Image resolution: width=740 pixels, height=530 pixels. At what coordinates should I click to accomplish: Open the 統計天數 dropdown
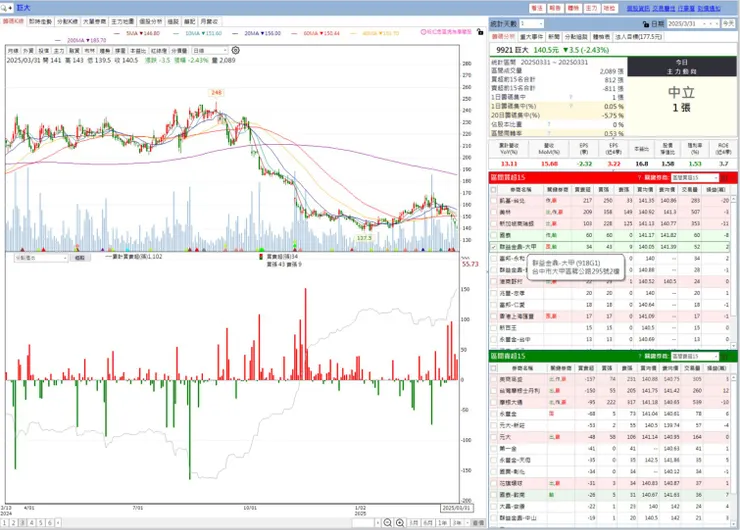point(531,24)
